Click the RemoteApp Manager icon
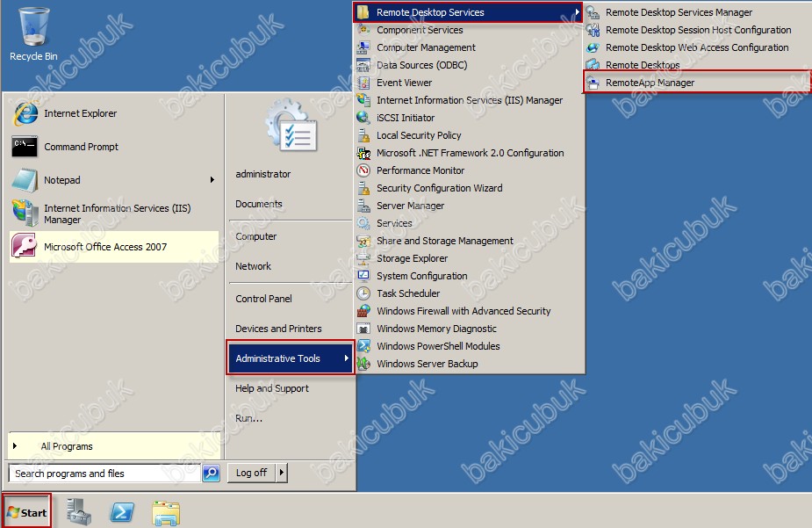 593,83
